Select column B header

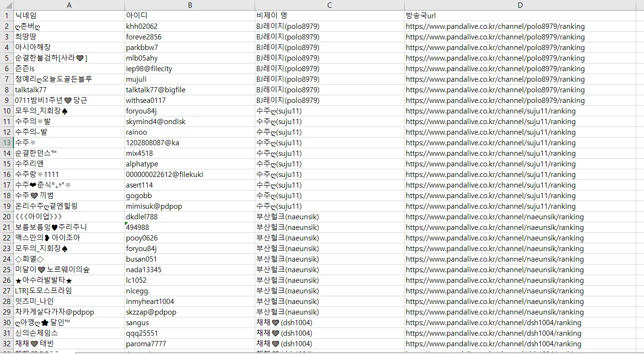[190, 5]
